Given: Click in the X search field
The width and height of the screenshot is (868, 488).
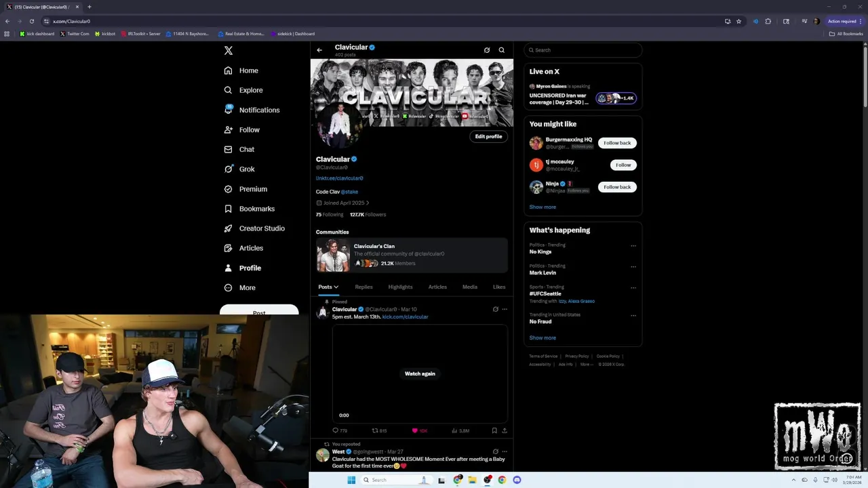Looking at the screenshot, I should tap(583, 50).
